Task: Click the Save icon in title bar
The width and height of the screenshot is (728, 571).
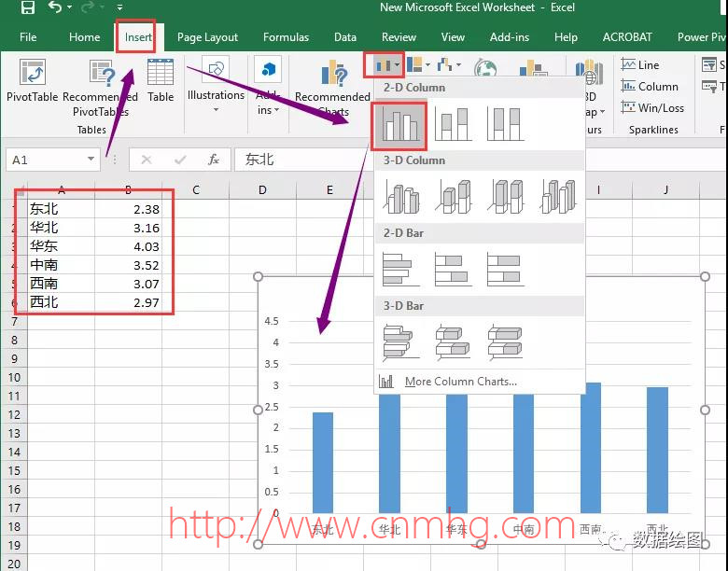Action: coord(27,8)
